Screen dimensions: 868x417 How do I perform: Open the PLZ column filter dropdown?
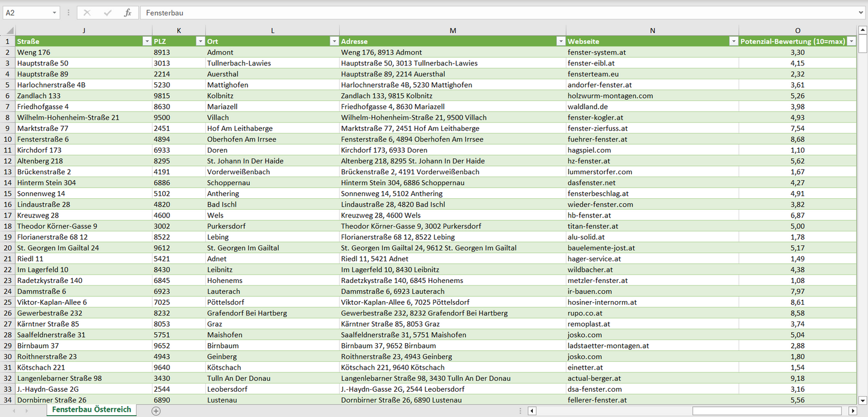click(x=200, y=41)
